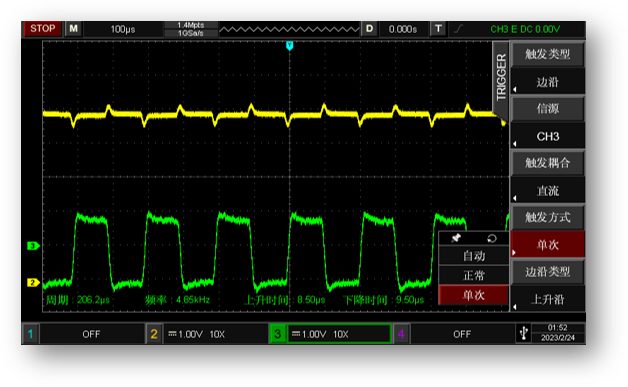Click the green channel 3 ground marker
Image resolution: width=628 pixels, height=387 pixels.
pyautogui.click(x=33, y=246)
